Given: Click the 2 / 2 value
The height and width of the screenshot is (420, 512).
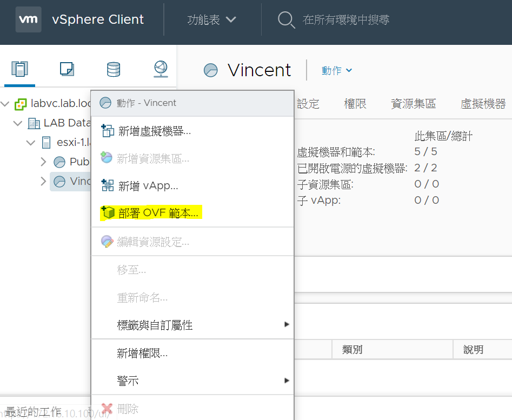Looking at the screenshot, I should (x=425, y=168).
